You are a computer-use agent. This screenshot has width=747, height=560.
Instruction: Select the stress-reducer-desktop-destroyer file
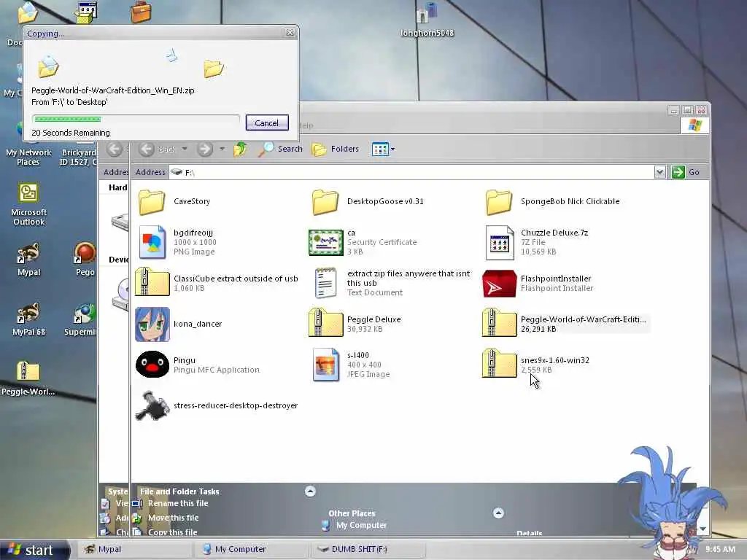click(x=217, y=405)
